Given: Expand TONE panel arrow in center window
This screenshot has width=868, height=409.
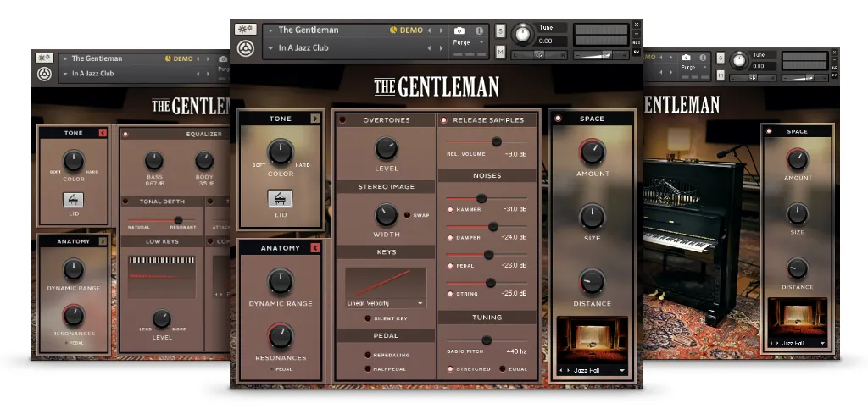Looking at the screenshot, I should [x=315, y=119].
